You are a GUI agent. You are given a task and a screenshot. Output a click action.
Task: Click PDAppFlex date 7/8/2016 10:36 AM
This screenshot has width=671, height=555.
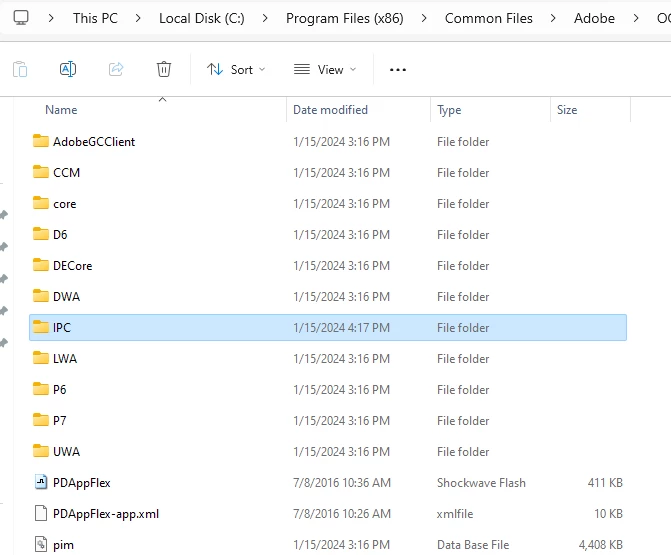(x=341, y=483)
